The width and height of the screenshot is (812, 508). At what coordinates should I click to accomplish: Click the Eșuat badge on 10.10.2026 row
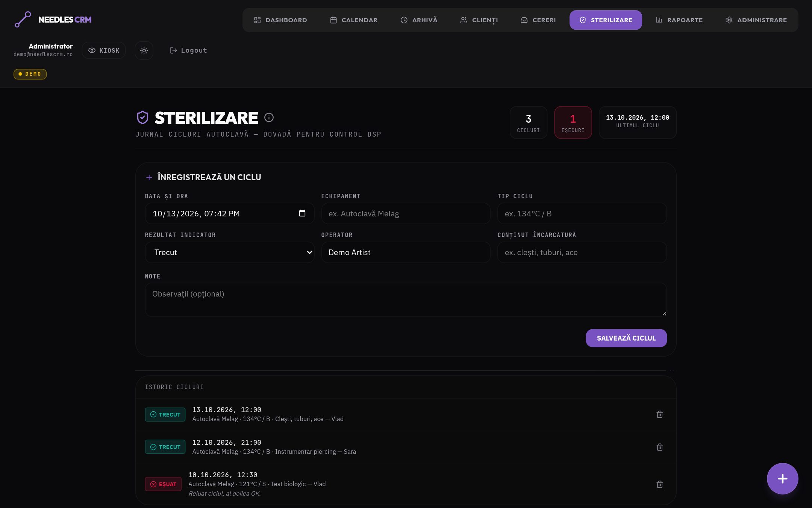click(163, 484)
